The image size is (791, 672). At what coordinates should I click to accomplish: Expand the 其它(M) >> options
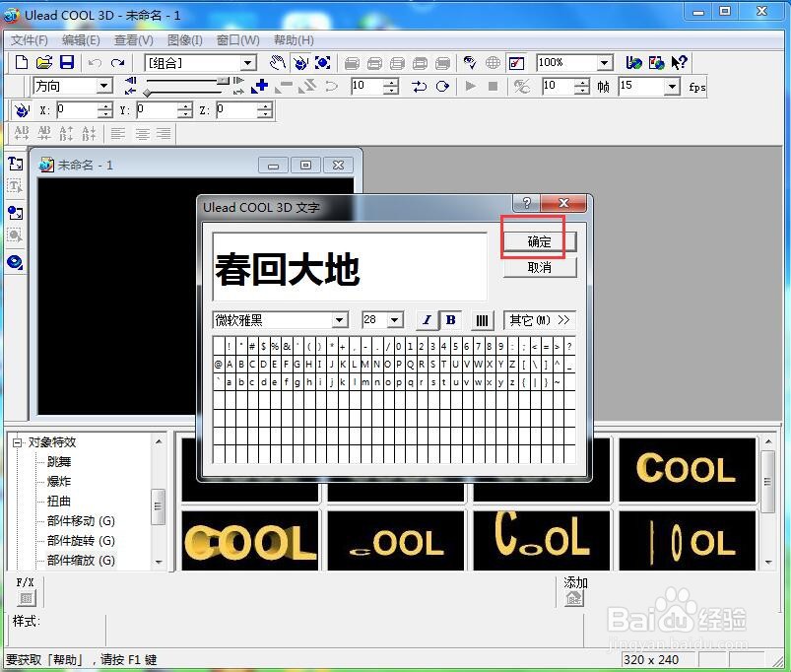coord(539,320)
